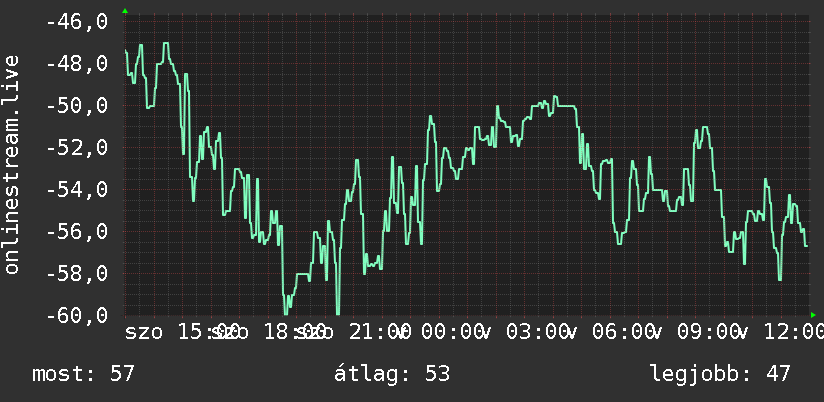Click the green arrow ending the x-axis
Viewport: 824px width, 402px height.
coord(813,315)
